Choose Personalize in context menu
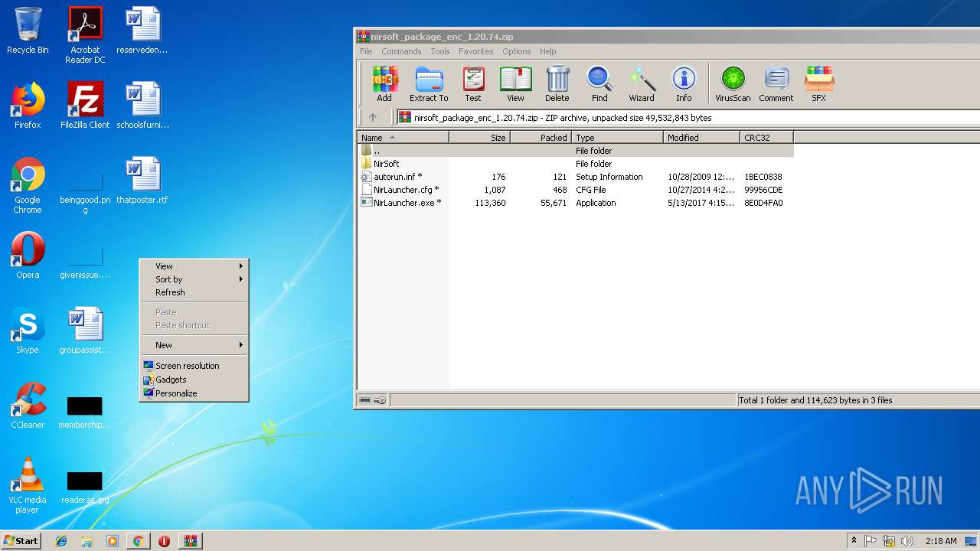 click(194, 393)
